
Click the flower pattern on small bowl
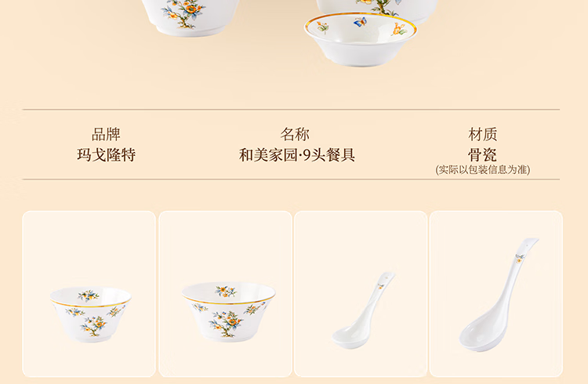[94, 325]
